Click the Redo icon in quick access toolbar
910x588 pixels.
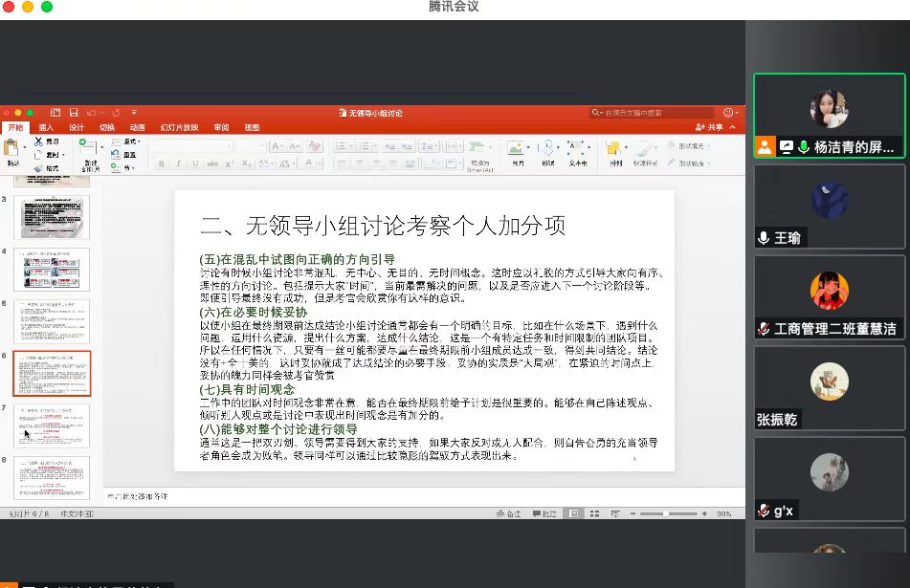[116, 113]
